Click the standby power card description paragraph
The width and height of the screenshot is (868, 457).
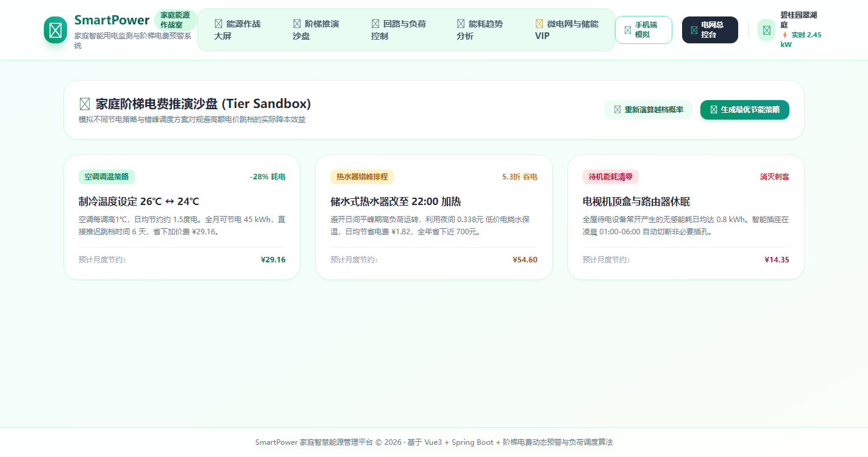click(x=686, y=226)
